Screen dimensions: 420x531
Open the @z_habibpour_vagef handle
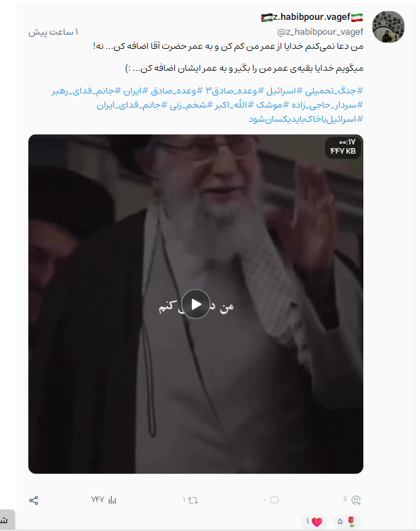point(320,32)
